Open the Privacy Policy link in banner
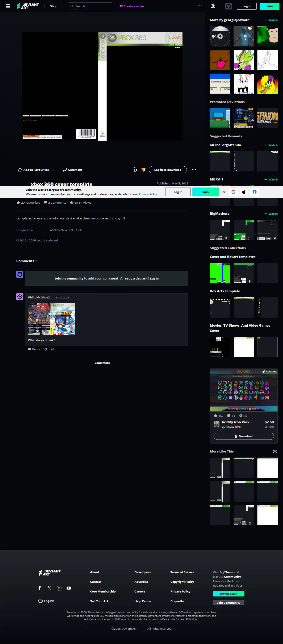283x644 pixels. point(148,194)
